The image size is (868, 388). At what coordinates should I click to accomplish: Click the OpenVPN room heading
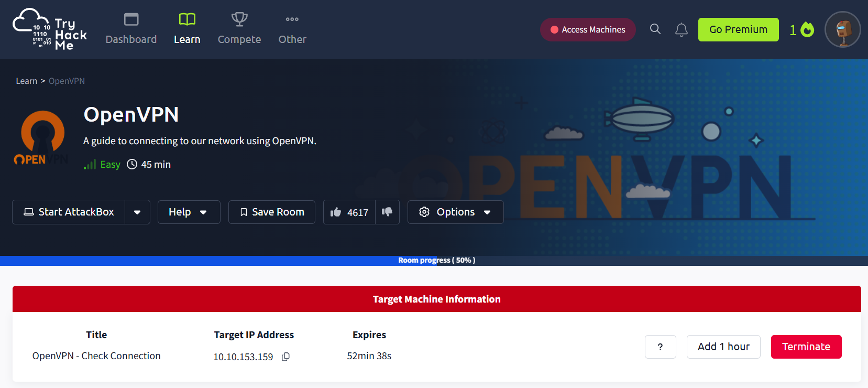click(x=131, y=114)
